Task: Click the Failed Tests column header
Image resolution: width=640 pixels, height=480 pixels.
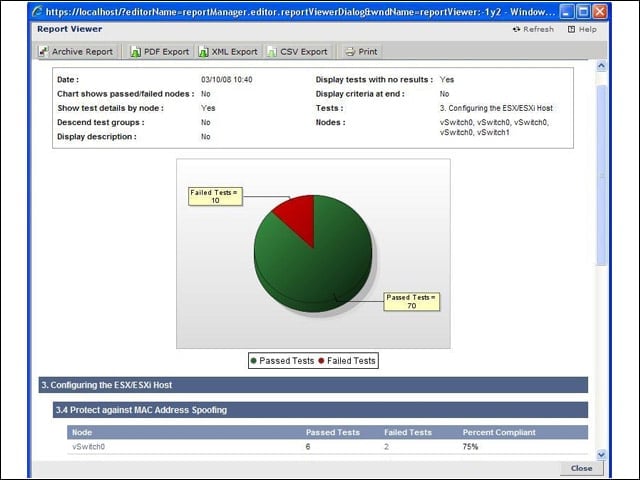Action: coord(408,432)
